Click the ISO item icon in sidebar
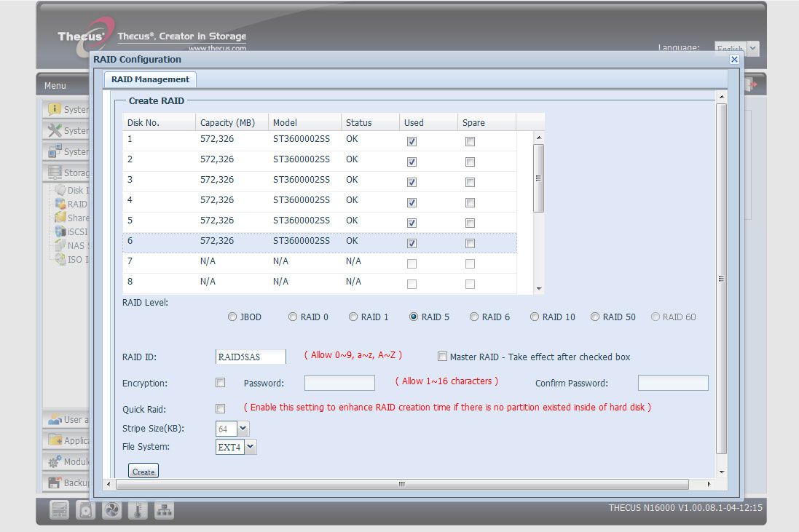Screen dimensions: 799x532 [60, 259]
